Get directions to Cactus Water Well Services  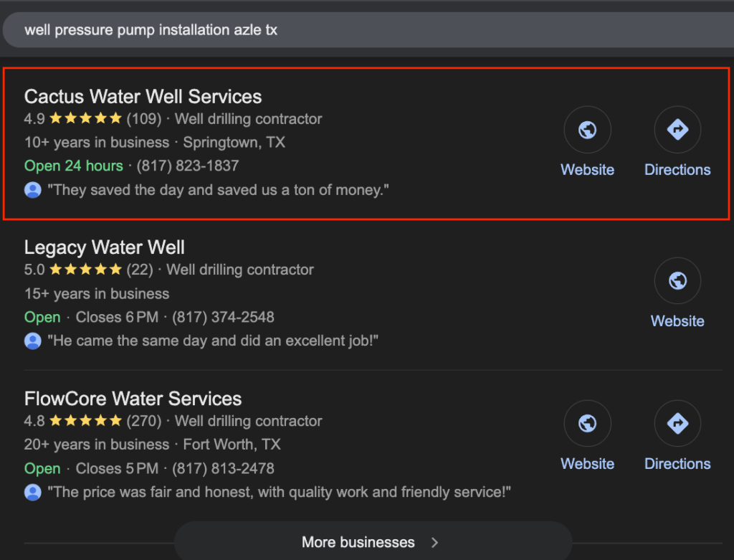click(677, 130)
